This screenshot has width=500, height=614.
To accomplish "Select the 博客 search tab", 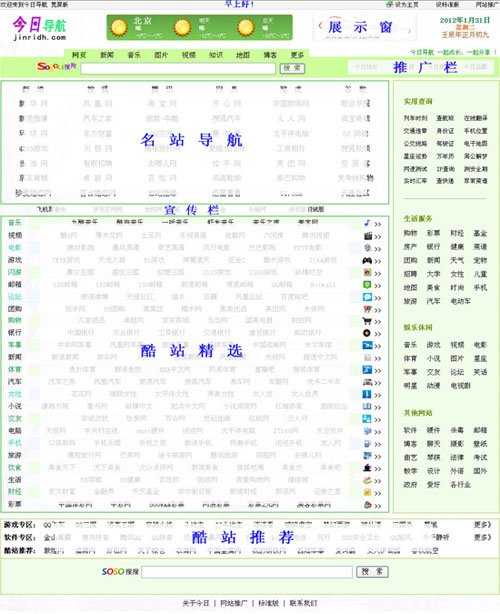I will coord(270,55).
